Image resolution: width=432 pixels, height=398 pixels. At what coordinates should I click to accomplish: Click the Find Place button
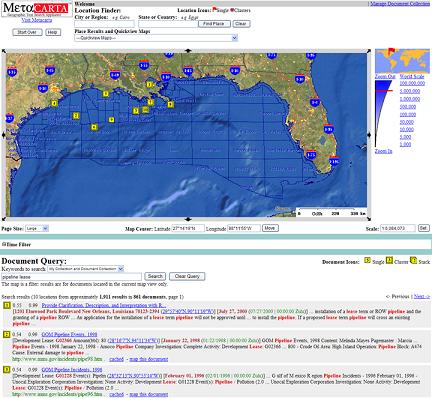coord(214,24)
